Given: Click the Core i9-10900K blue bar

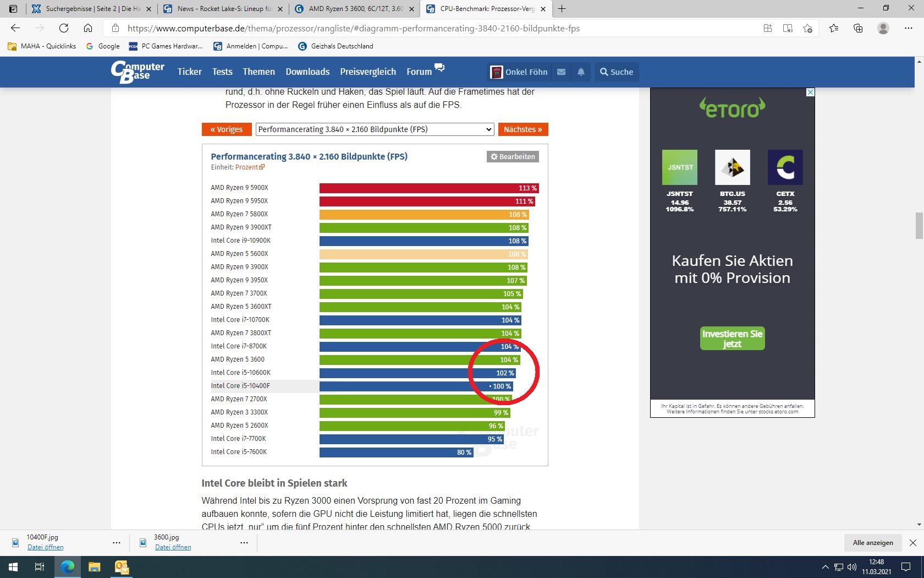Looking at the screenshot, I should (424, 241).
